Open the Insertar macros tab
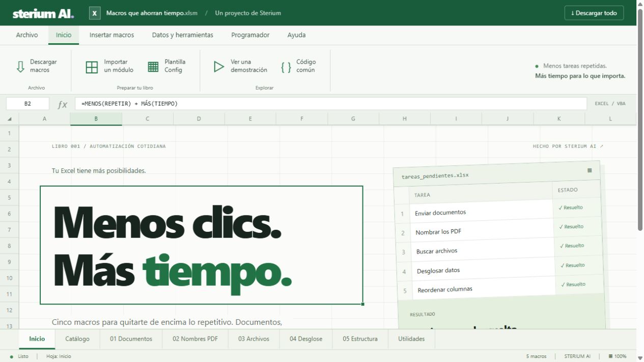 pyautogui.click(x=111, y=35)
